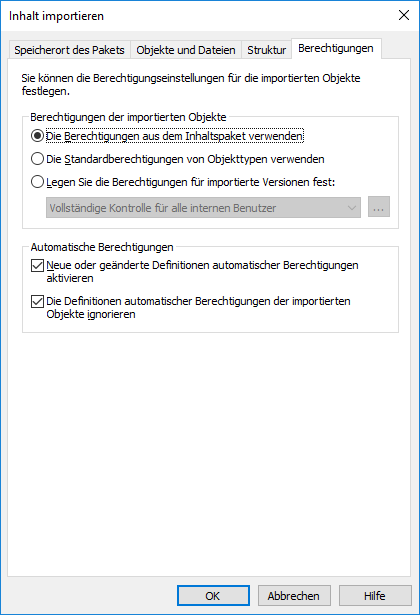
Task: Close the Inhalt importieren dialog
Action: 404,15
